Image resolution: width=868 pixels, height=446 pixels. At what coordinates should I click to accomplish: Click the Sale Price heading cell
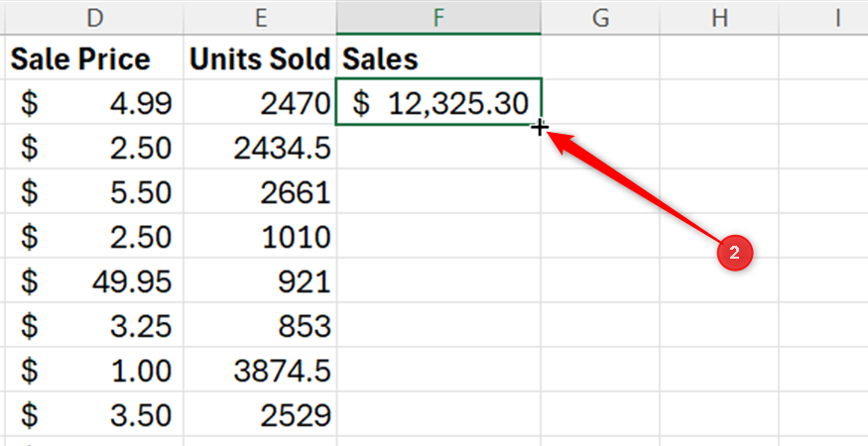coord(94,57)
